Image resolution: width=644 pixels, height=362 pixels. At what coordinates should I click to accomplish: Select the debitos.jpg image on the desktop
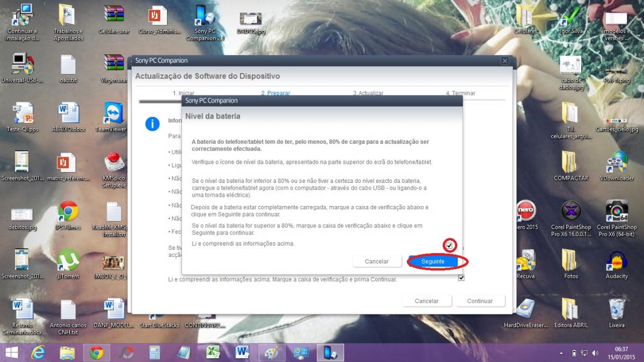click(x=23, y=218)
